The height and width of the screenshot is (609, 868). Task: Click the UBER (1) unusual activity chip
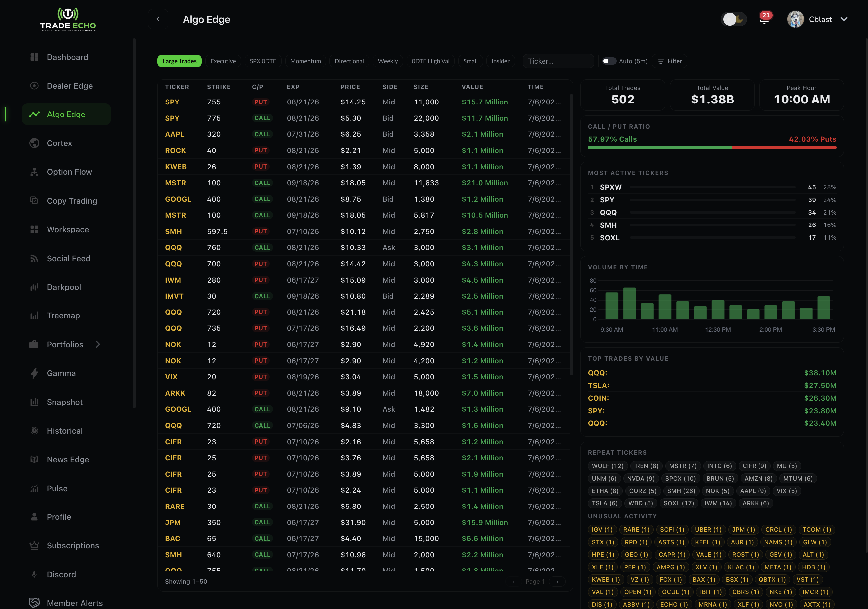(x=708, y=529)
